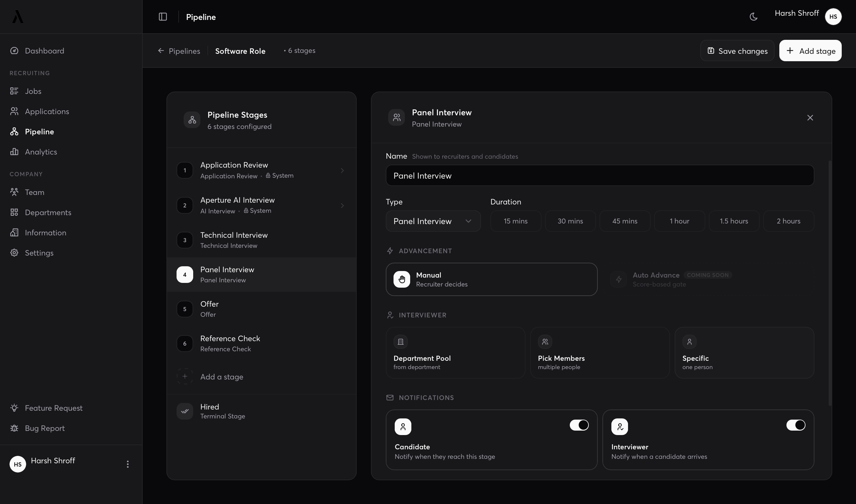Click the stage number 1 badge
The width and height of the screenshot is (856, 504).
click(185, 170)
